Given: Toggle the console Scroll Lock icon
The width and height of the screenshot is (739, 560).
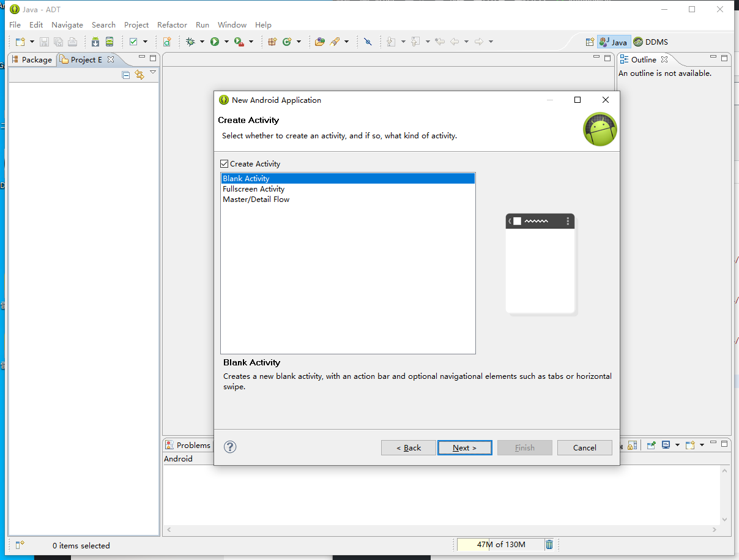Looking at the screenshot, I should coord(633,445).
